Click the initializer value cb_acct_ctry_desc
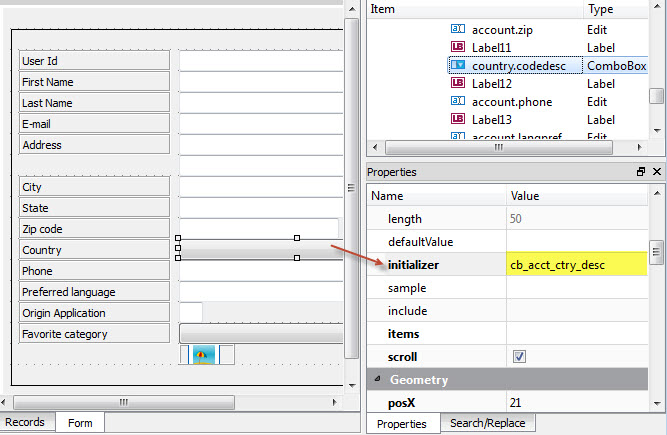Viewport: 667px width, 435px height. [575, 265]
